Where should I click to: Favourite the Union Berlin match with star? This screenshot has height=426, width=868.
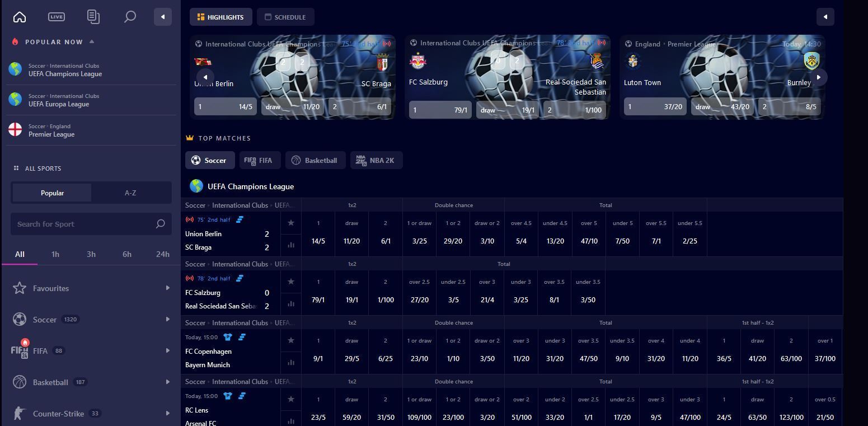pyautogui.click(x=291, y=223)
